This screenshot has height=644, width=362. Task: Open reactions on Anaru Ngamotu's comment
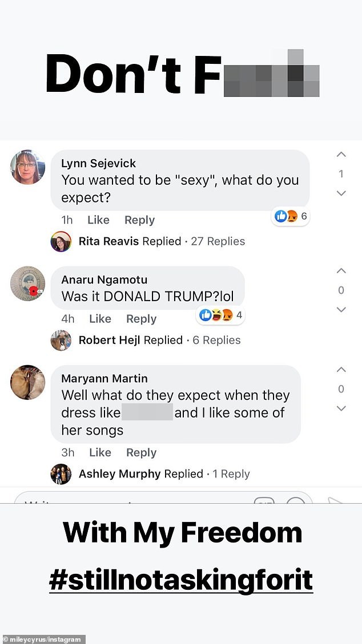pyautogui.click(x=220, y=315)
